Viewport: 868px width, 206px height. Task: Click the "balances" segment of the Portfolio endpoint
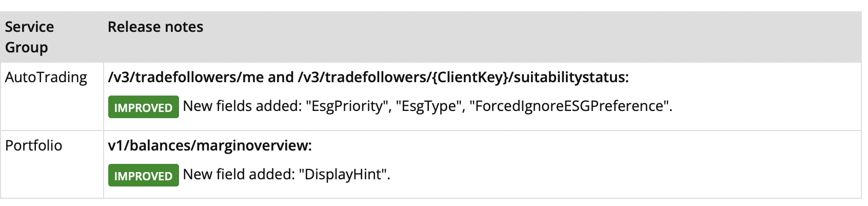point(159,146)
